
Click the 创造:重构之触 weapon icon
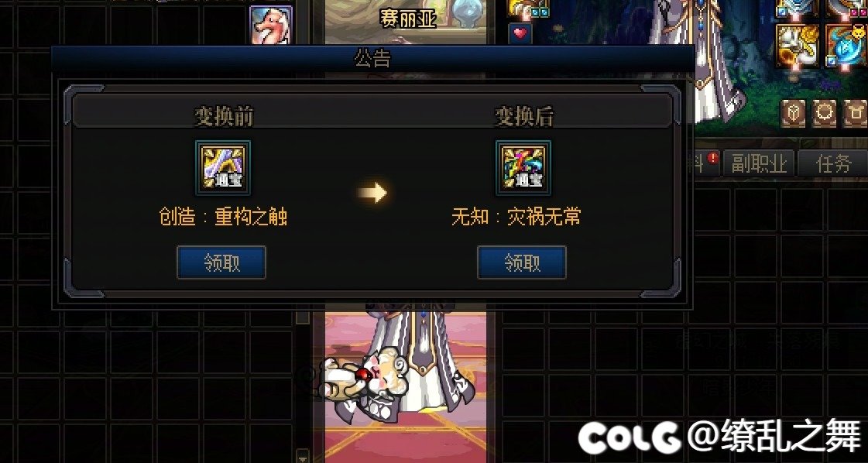(222, 168)
